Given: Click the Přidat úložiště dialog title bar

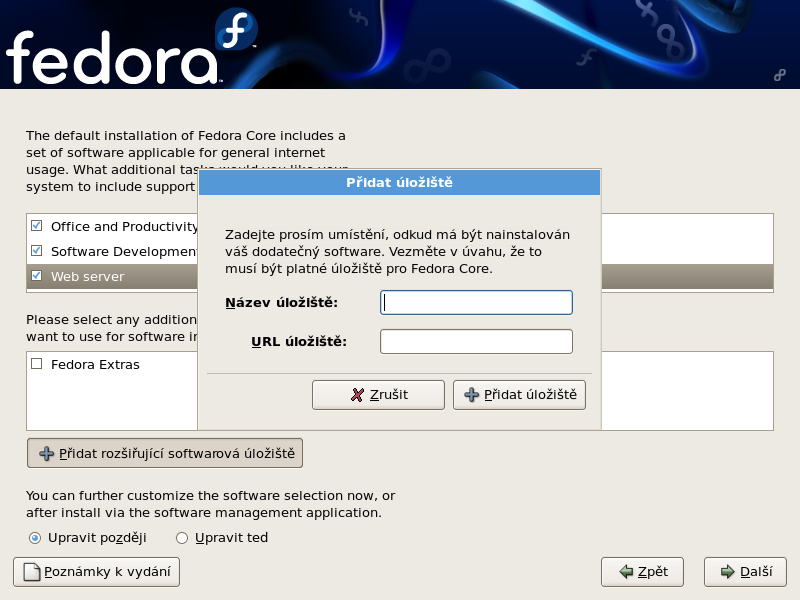Looking at the screenshot, I should (399, 183).
